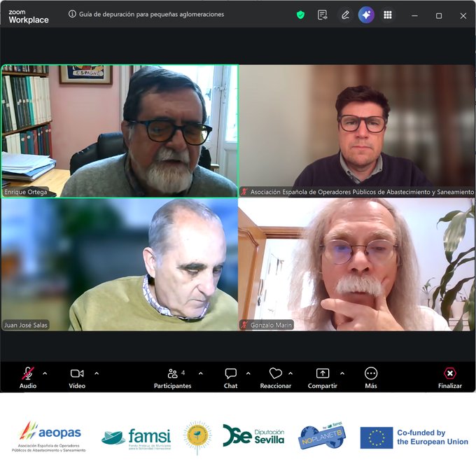The width and height of the screenshot is (476, 476).
Task: Open the Chat options chevron
Action: coord(248,373)
